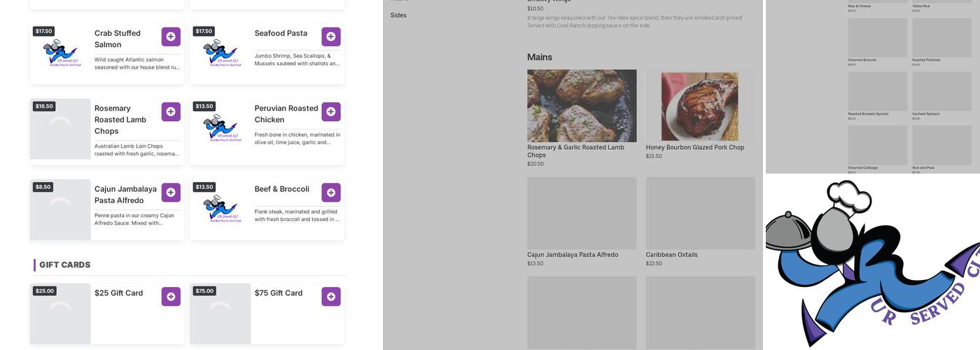Add Cajun Jambalaya Pasta Alfredo to cart

pyautogui.click(x=171, y=192)
